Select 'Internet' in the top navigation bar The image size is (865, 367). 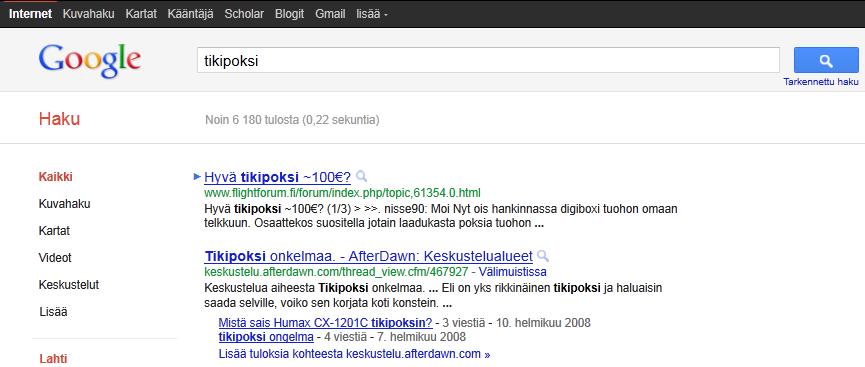(30, 14)
